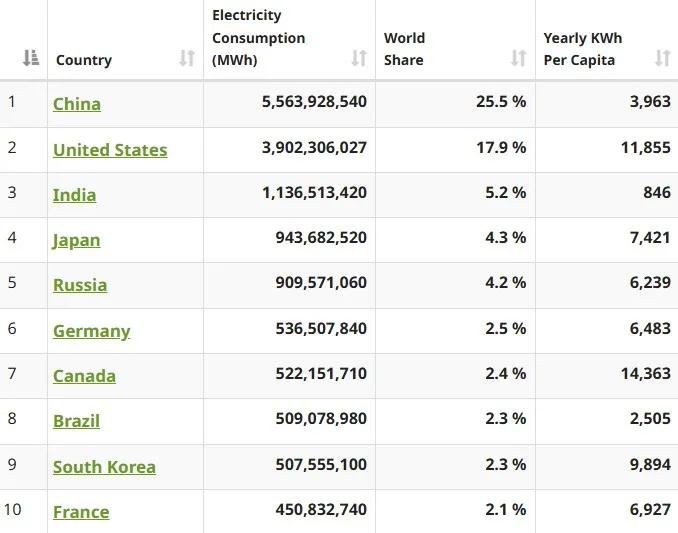The image size is (678, 533).
Task: Click the 4.3 % world share cell
Action: [505, 237]
